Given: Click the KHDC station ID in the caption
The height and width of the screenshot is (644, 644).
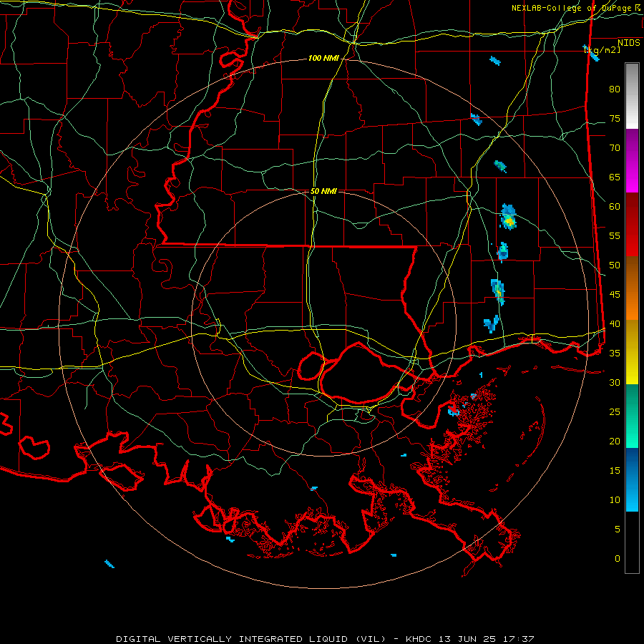Looking at the screenshot, I should tap(420, 639).
